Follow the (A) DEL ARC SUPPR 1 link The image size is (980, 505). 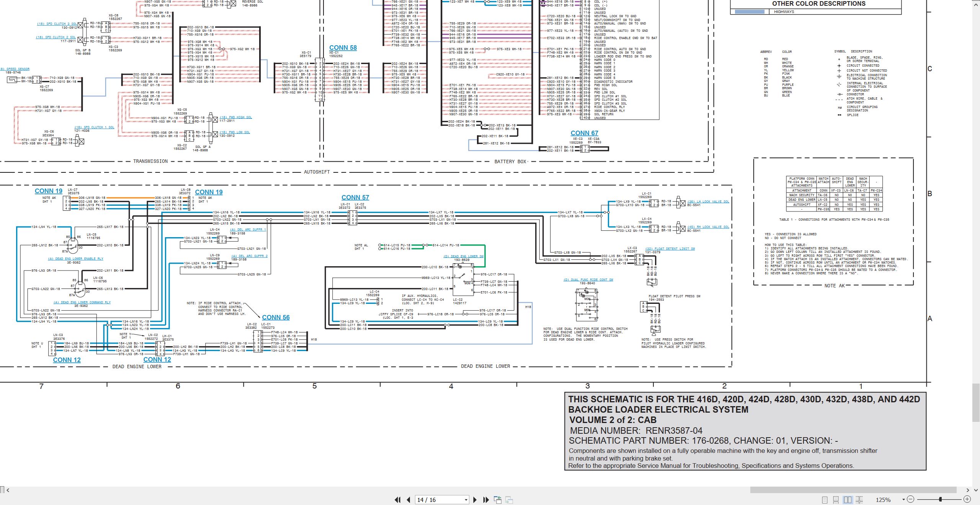coord(248,230)
